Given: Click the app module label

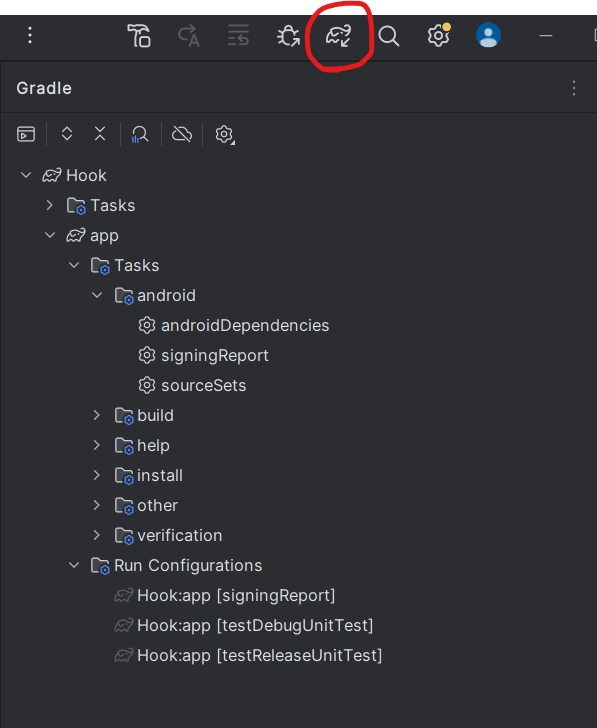Looking at the screenshot, I should pyautogui.click(x=104, y=236).
